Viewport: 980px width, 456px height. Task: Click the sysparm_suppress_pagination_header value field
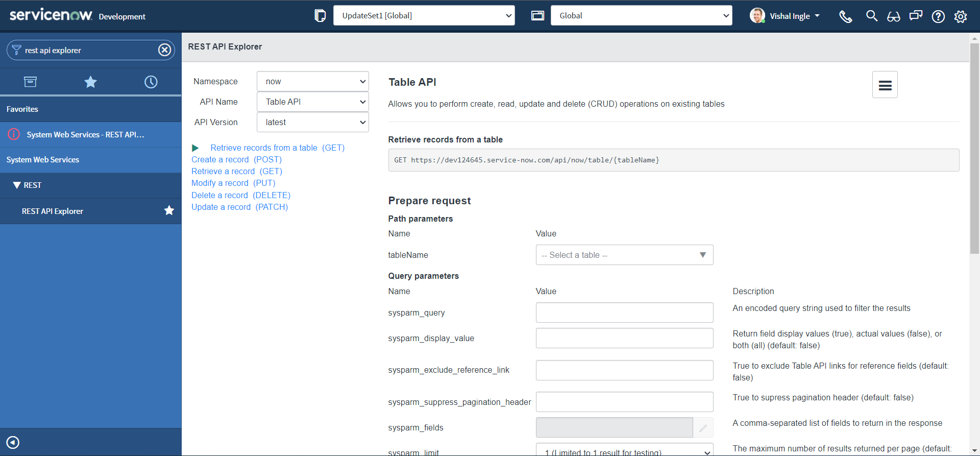point(625,402)
